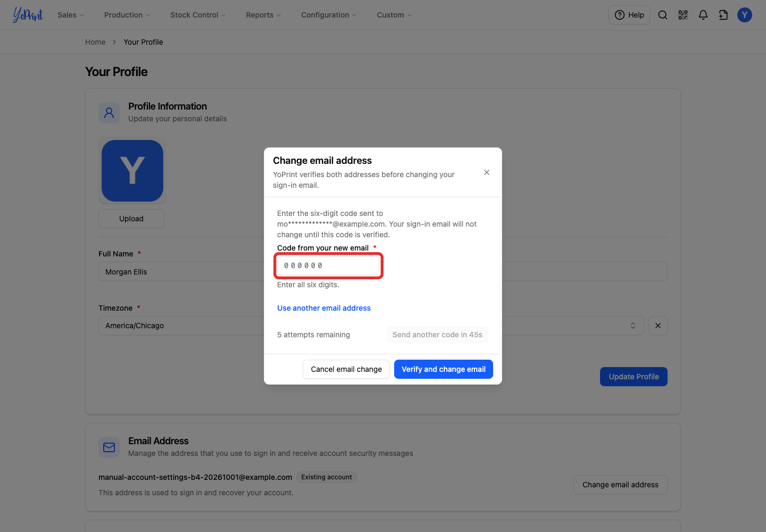Click the Profile Information heading
Viewport: 766px width, 532px height.
(x=168, y=106)
